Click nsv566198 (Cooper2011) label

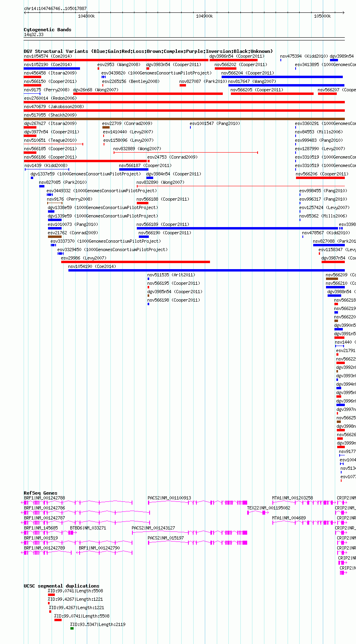click(x=174, y=300)
